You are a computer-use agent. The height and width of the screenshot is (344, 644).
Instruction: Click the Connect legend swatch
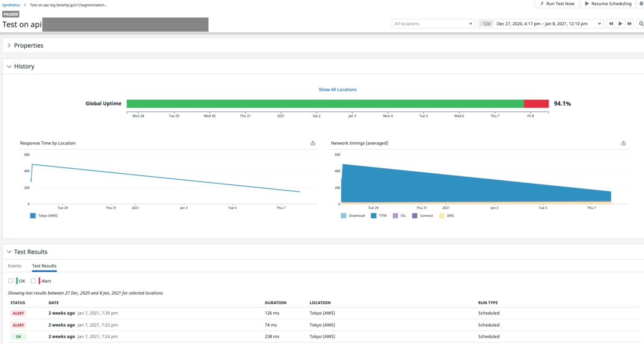coord(415,216)
